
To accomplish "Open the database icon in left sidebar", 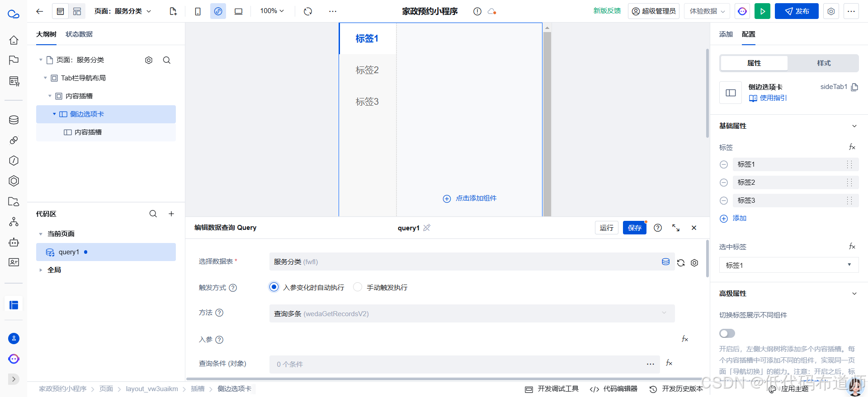I will [x=14, y=120].
